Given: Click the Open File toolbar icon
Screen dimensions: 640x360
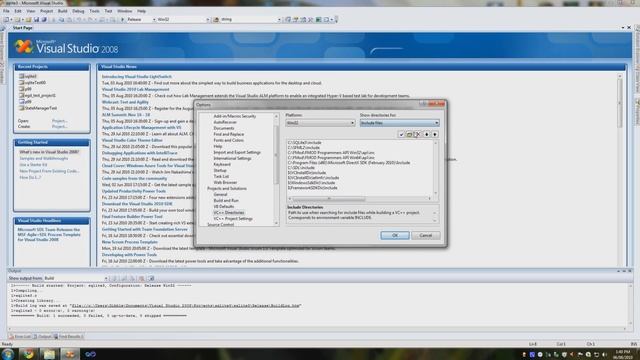Looking at the screenshot, I should coord(29,20).
